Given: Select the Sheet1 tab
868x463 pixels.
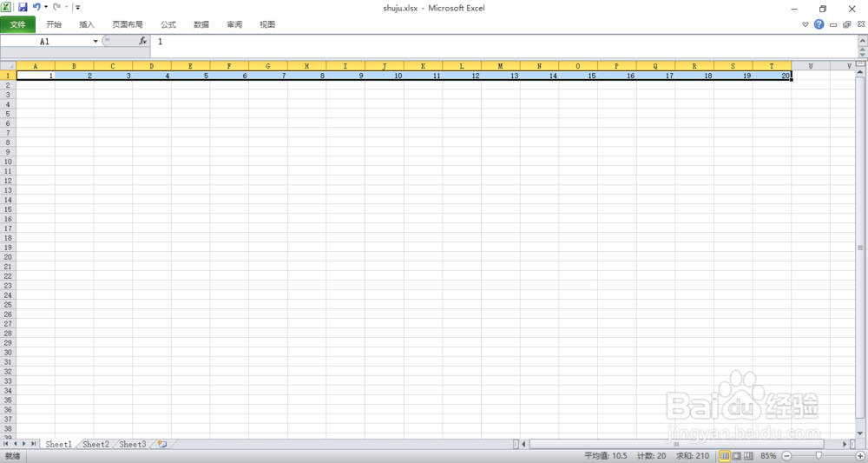Looking at the screenshot, I should pos(59,444).
